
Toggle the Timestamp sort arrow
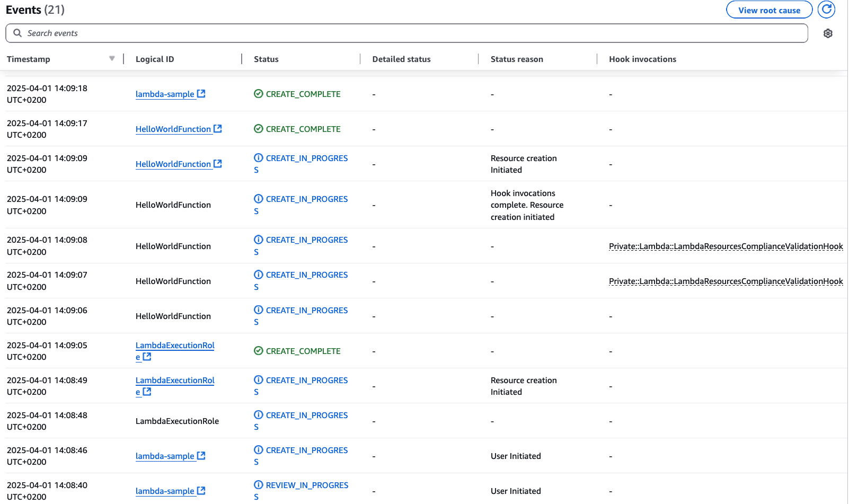(112, 58)
